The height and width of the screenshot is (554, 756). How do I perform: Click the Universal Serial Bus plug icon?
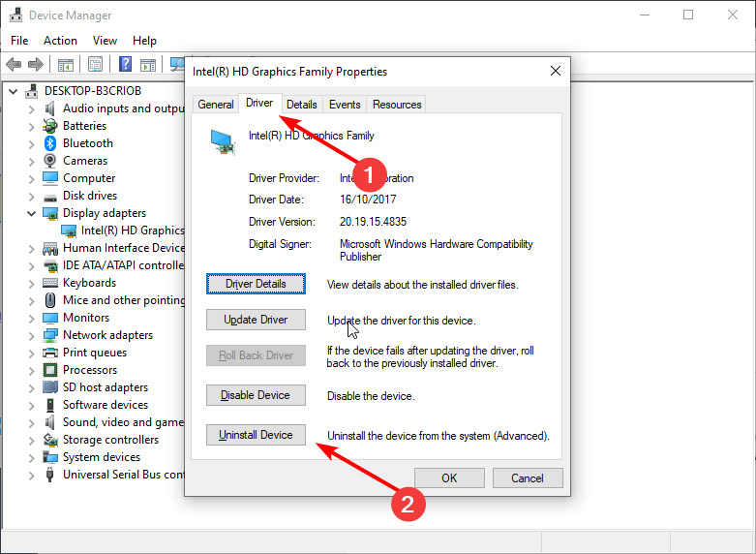[49, 475]
